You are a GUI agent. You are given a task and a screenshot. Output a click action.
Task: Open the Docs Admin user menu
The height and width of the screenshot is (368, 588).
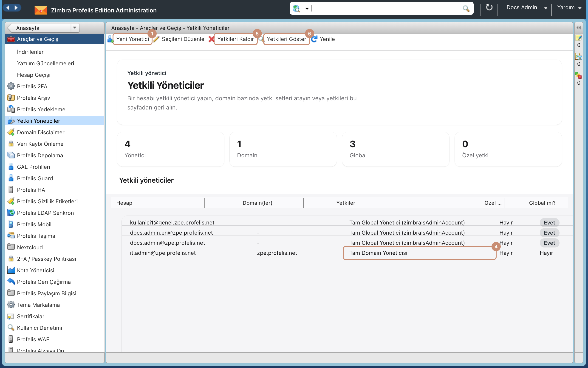click(526, 8)
